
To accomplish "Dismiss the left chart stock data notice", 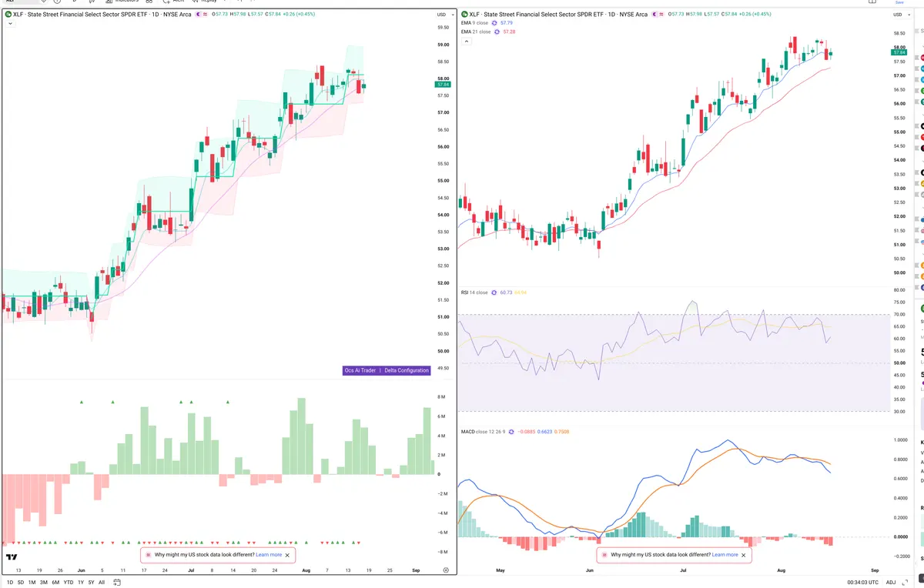I will point(287,554).
